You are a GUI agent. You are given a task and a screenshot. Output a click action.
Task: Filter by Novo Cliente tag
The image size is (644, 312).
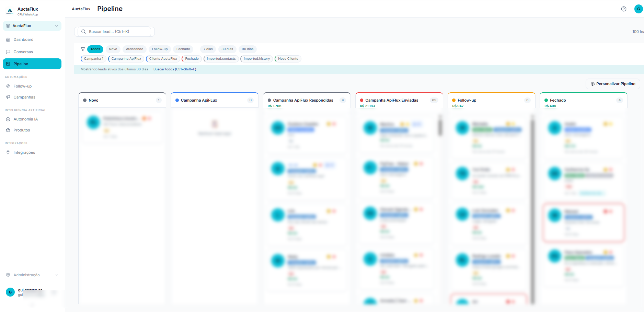[x=288, y=59]
